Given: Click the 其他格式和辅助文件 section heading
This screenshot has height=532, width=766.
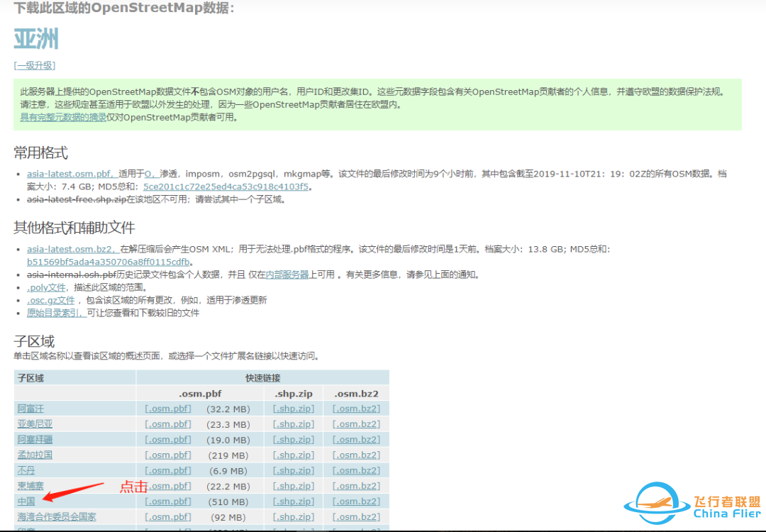Looking at the screenshot, I should point(74,228).
